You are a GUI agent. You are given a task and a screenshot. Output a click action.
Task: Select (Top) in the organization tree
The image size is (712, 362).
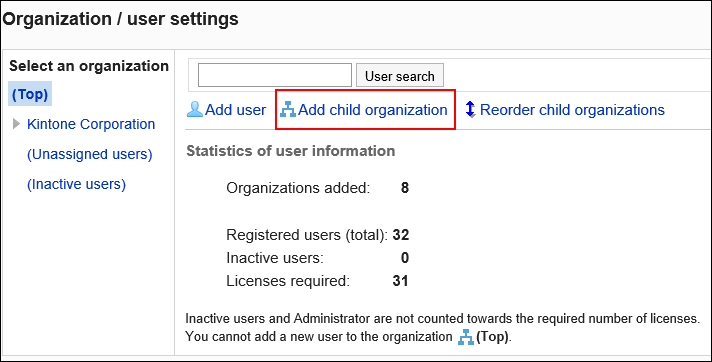click(30, 94)
